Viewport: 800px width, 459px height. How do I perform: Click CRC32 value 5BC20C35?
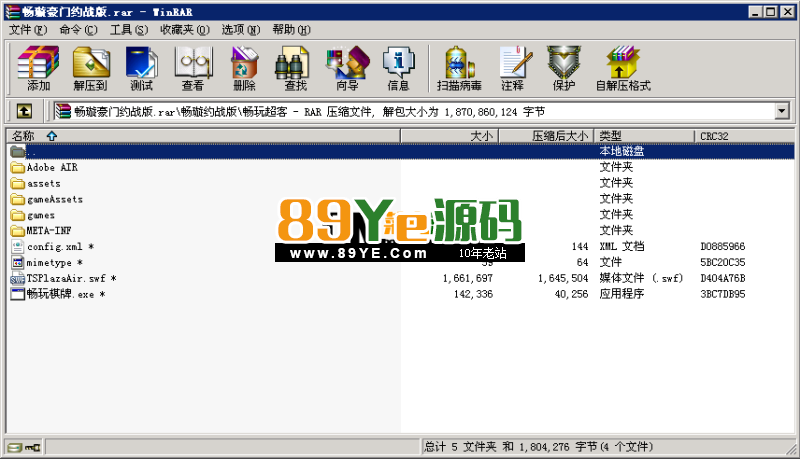pos(722,263)
